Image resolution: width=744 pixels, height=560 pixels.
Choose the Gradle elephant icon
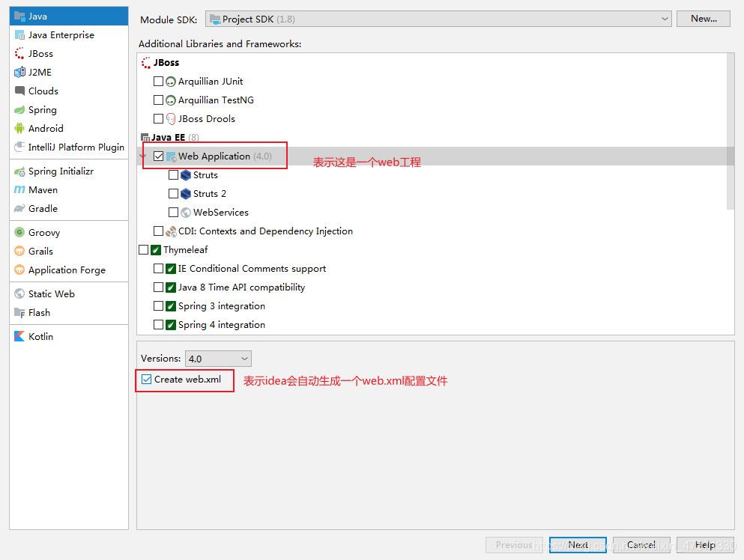pyautogui.click(x=19, y=208)
